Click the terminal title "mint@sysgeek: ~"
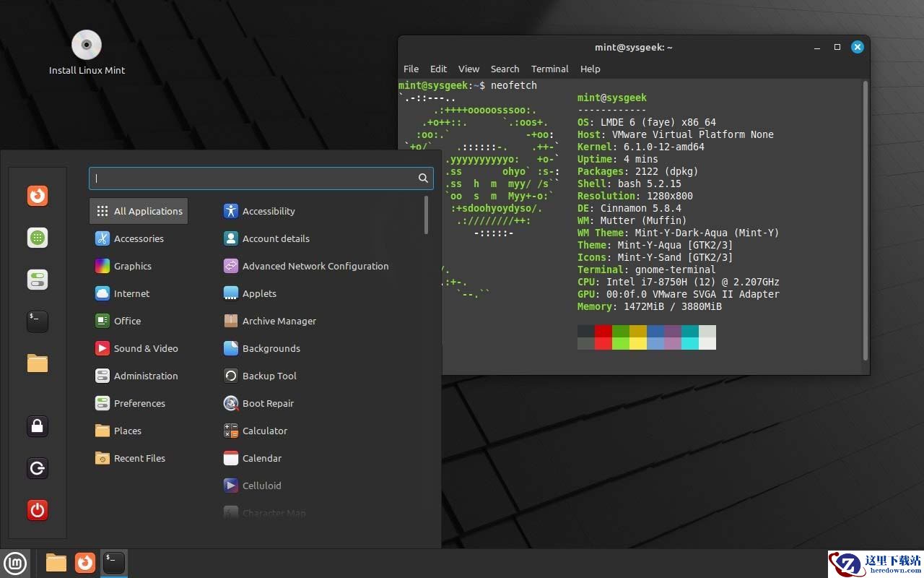 [634, 47]
